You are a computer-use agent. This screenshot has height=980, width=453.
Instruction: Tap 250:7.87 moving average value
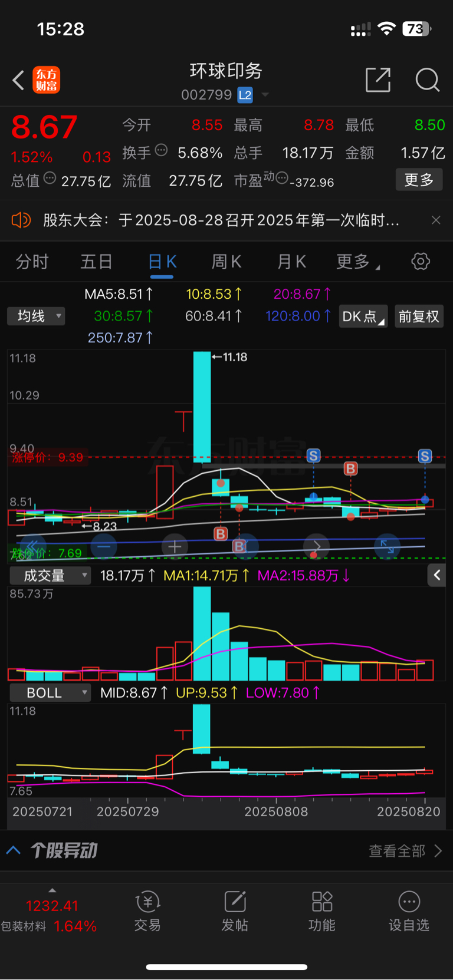(120, 338)
